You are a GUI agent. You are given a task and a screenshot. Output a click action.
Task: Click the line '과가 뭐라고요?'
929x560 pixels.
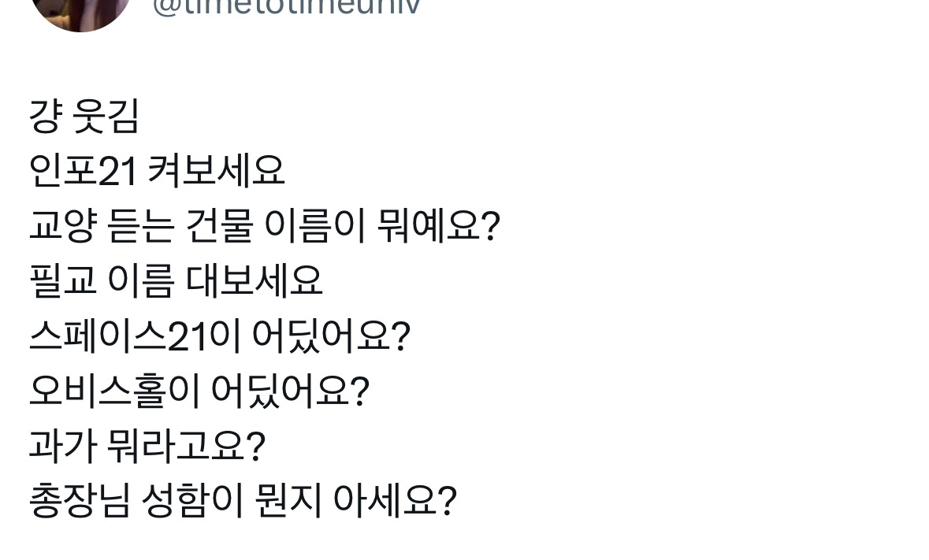pos(147,446)
